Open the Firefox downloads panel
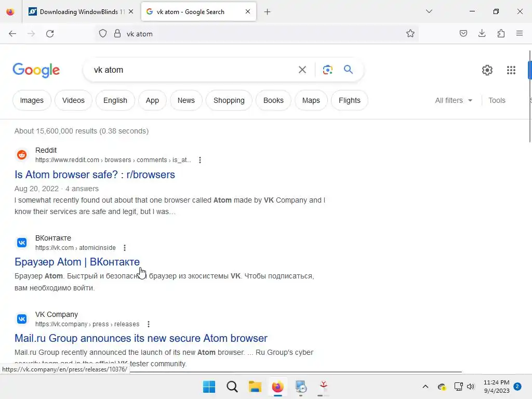Screen dimensions: 532x399 482,34
